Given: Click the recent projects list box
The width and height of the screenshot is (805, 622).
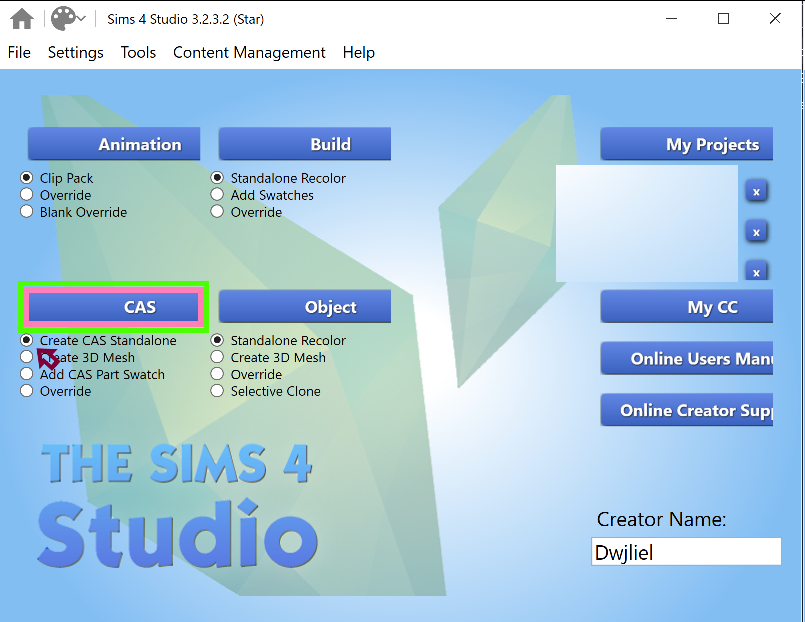Looking at the screenshot, I should (x=647, y=223).
